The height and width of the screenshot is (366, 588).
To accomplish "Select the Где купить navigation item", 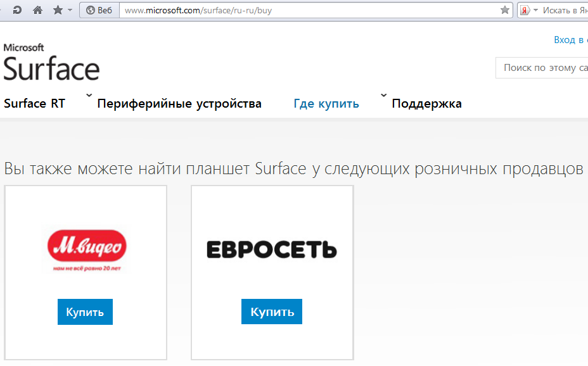I will pos(326,103).
